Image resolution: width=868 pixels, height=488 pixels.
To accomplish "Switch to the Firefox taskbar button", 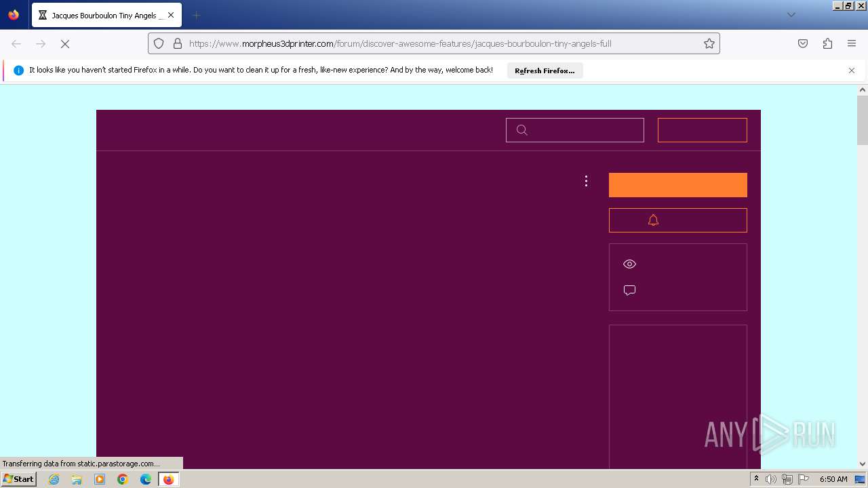I will tap(169, 479).
